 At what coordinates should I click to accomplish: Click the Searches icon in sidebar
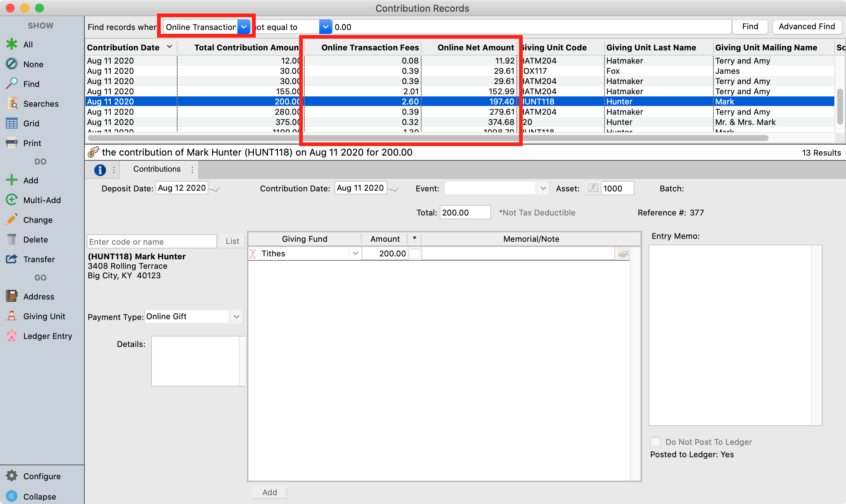tap(12, 104)
